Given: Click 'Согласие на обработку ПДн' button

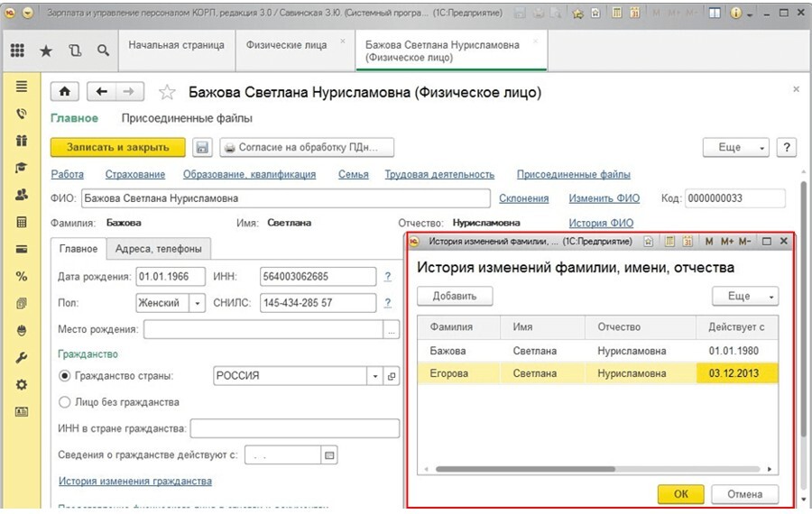Looking at the screenshot, I should coord(307,148).
